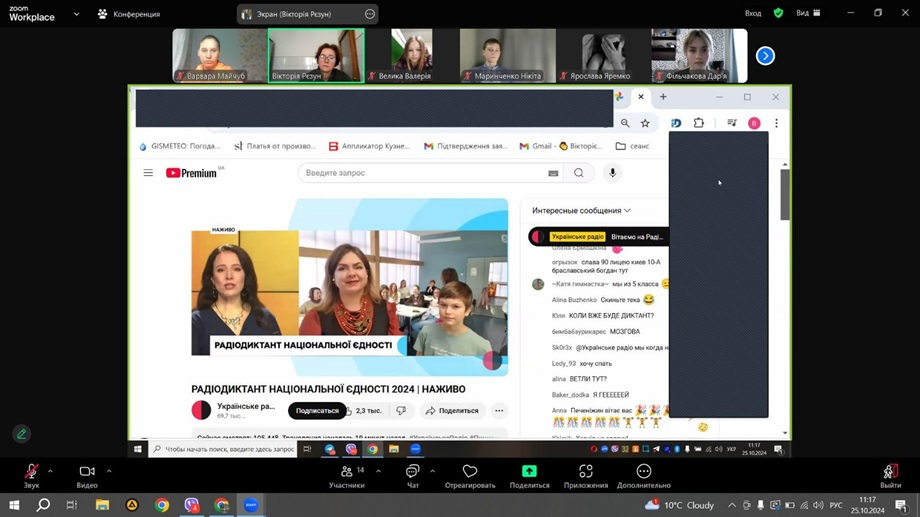920x517 pixels.
Task: Unmute microphone with the Звук button
Action: 31,472
